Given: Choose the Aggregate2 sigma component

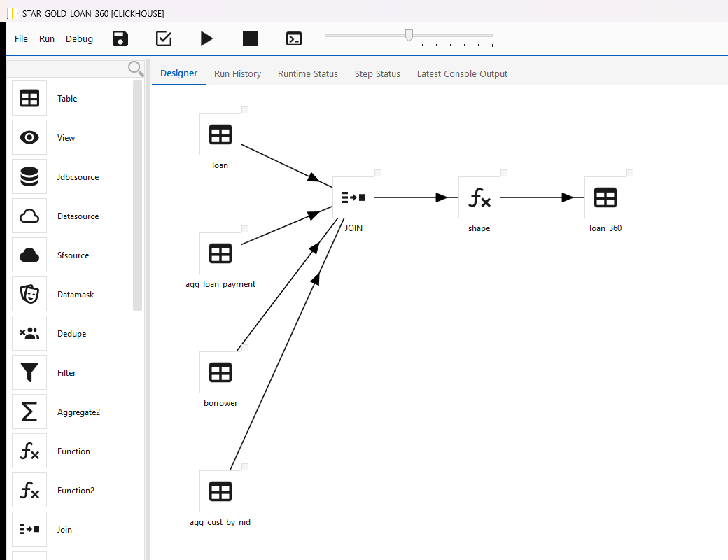Looking at the screenshot, I should point(29,412).
